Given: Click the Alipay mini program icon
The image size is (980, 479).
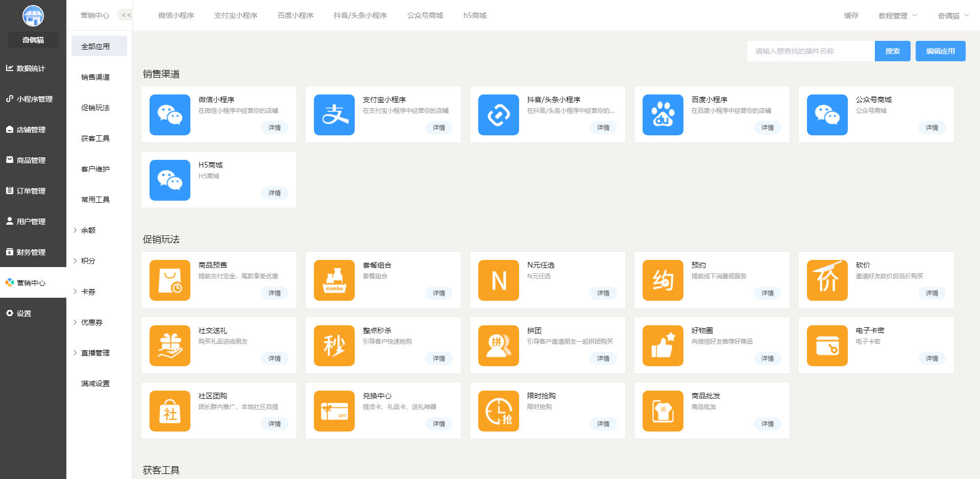Looking at the screenshot, I should tap(334, 115).
